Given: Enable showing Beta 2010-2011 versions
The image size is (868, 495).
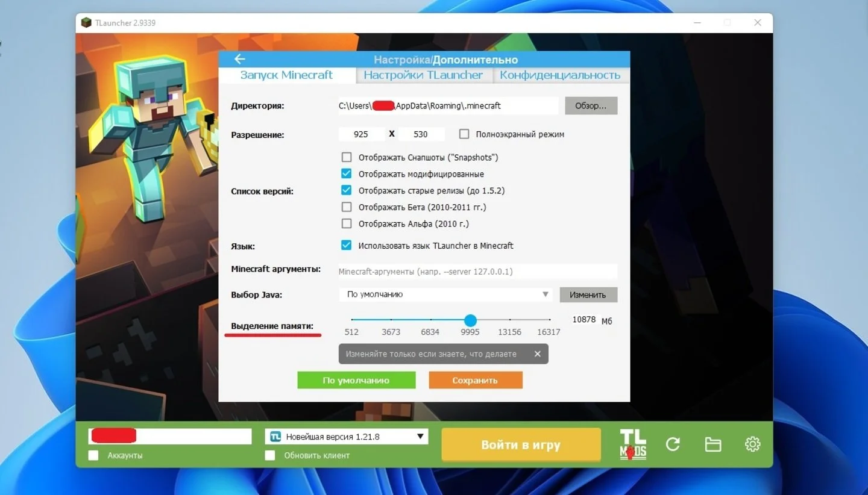Looking at the screenshot, I should click(347, 207).
